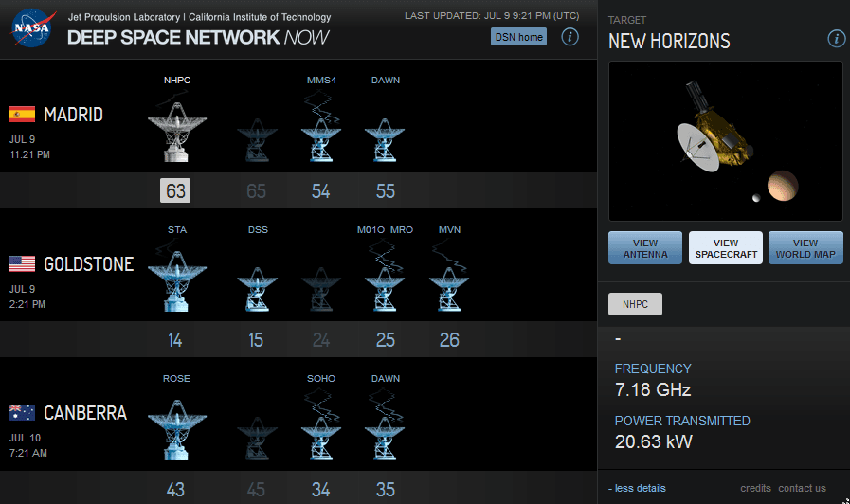Image resolution: width=850 pixels, height=504 pixels.
Task: Click the NASA logo
Action: click(32, 28)
